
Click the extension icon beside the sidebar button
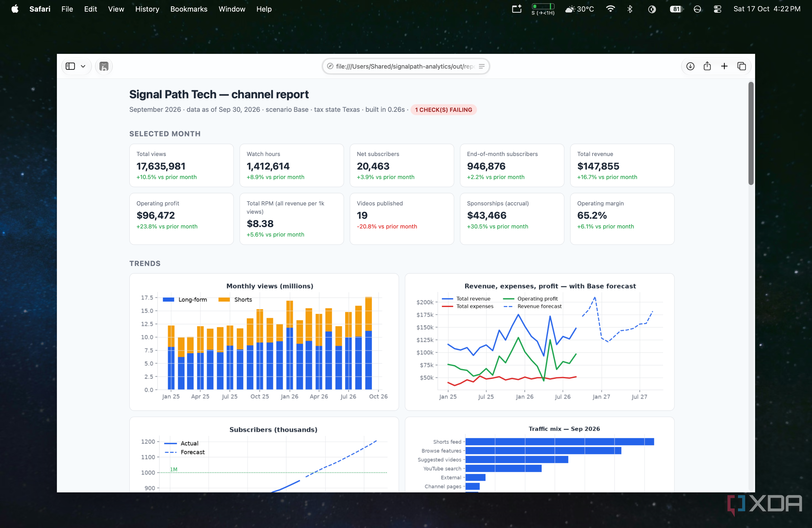point(104,66)
